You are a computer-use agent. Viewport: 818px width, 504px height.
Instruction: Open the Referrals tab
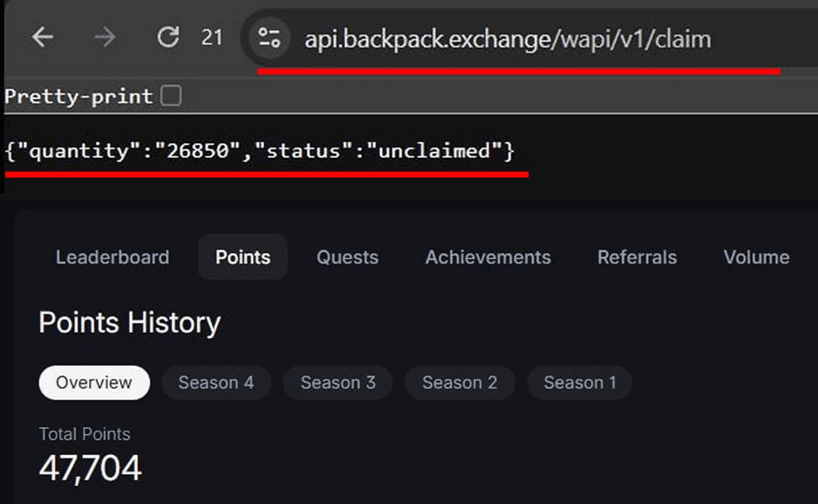click(x=637, y=257)
